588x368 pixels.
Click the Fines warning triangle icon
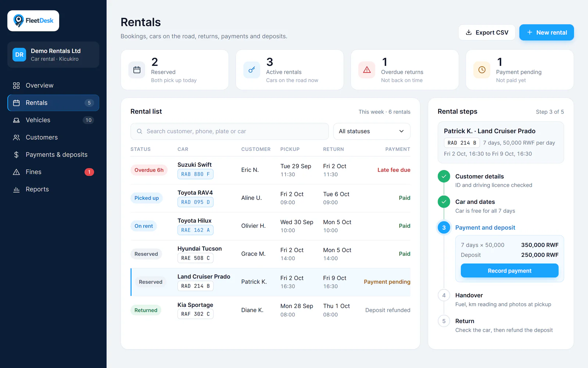click(16, 172)
